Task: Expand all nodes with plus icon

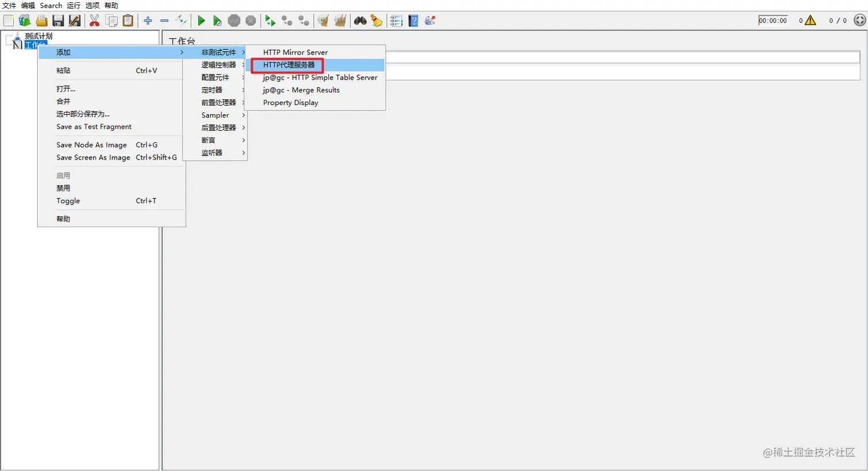Action: point(148,21)
